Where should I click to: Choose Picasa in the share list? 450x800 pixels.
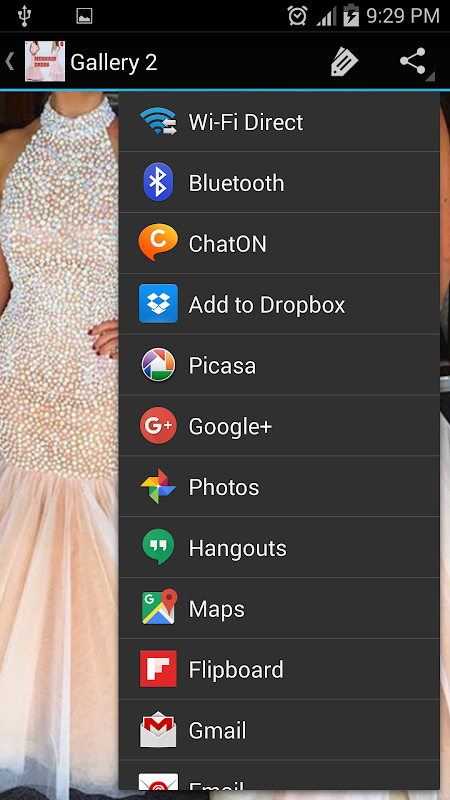[279, 364]
